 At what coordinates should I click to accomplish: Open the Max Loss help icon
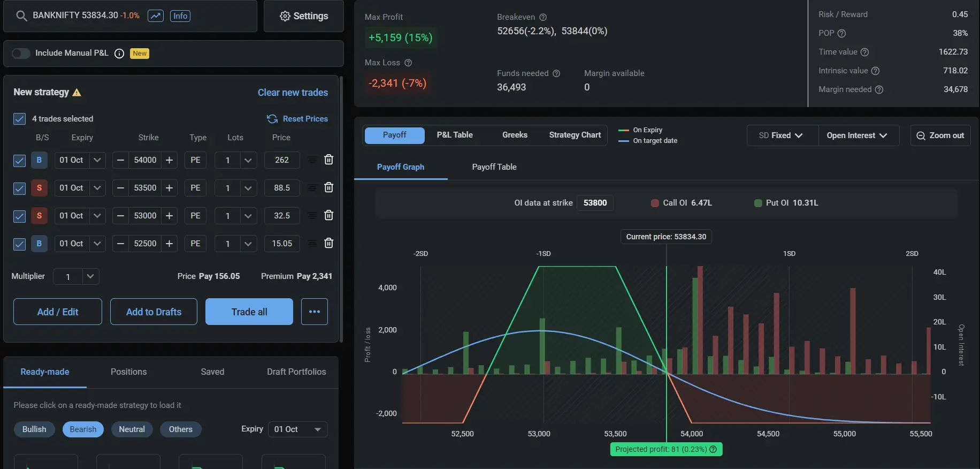(408, 63)
